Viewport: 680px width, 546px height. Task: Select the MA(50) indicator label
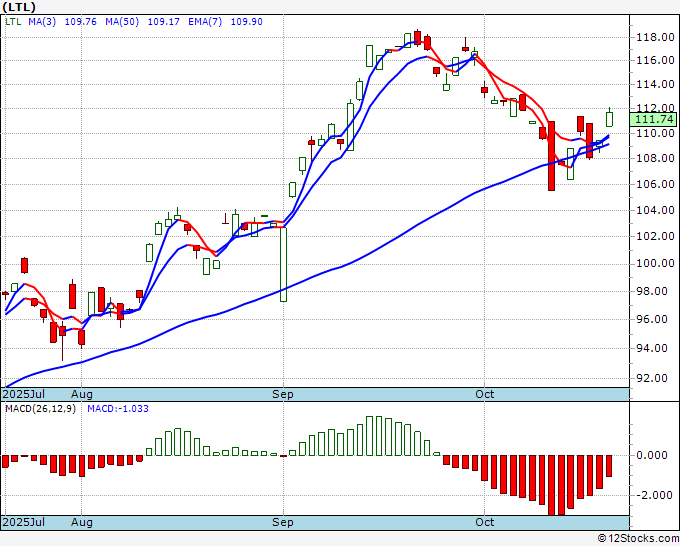[x=122, y=22]
